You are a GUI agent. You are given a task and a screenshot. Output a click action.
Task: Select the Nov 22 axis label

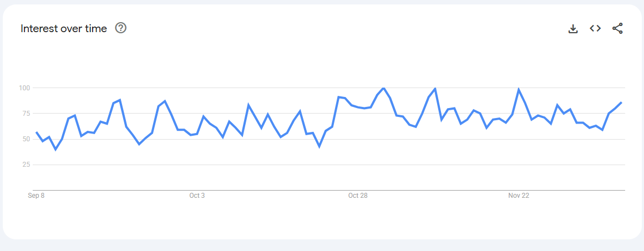pos(519,196)
